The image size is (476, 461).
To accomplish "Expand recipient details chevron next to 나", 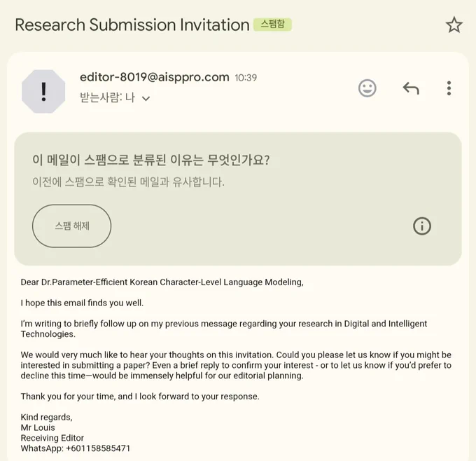I will point(146,99).
